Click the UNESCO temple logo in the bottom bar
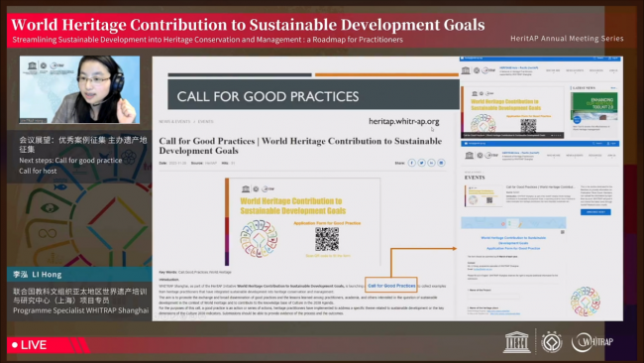 [516, 342]
